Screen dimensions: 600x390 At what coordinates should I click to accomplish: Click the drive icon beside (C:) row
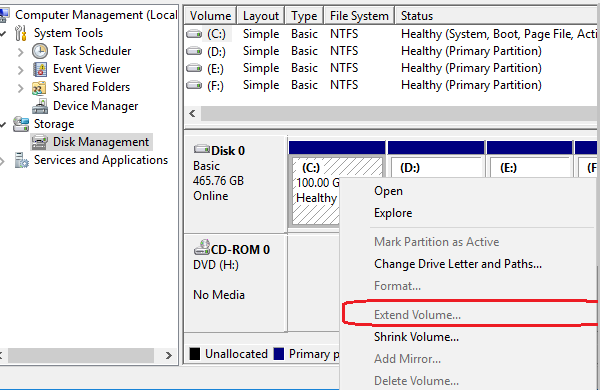pos(194,34)
